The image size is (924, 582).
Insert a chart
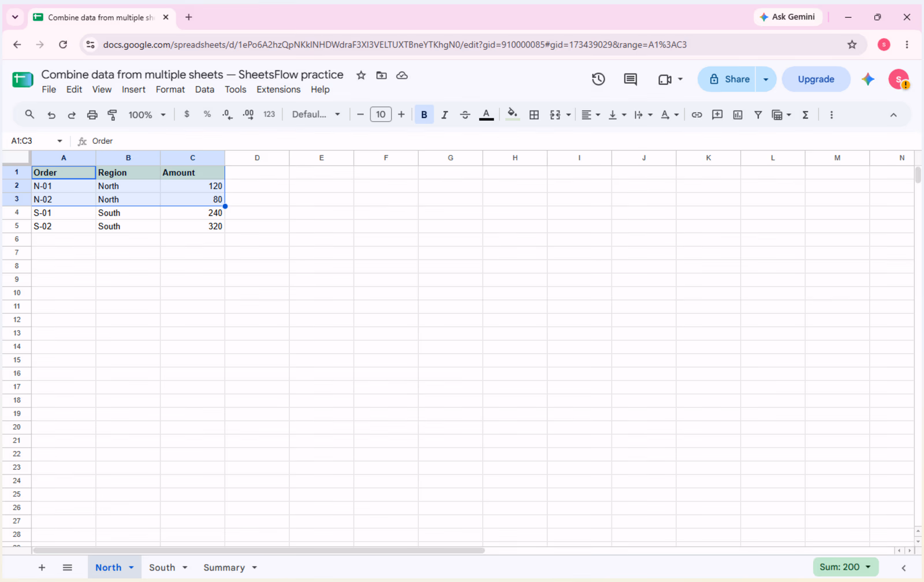737,114
